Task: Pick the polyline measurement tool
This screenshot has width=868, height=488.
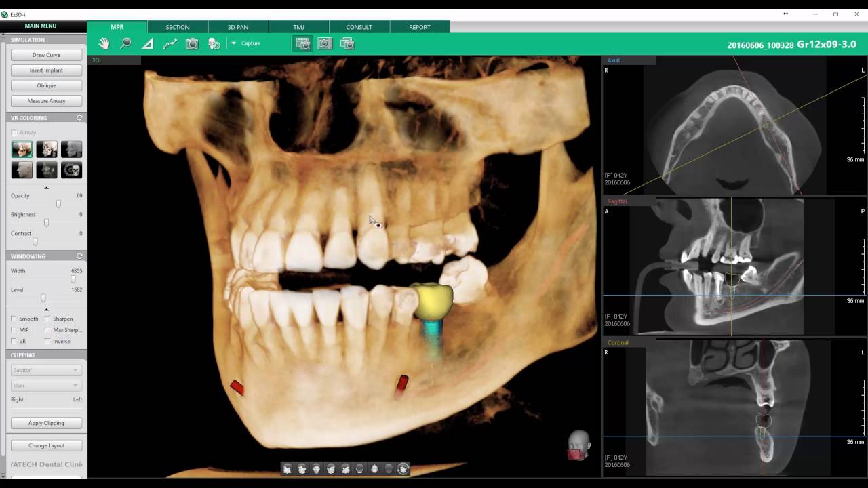Action: point(170,43)
